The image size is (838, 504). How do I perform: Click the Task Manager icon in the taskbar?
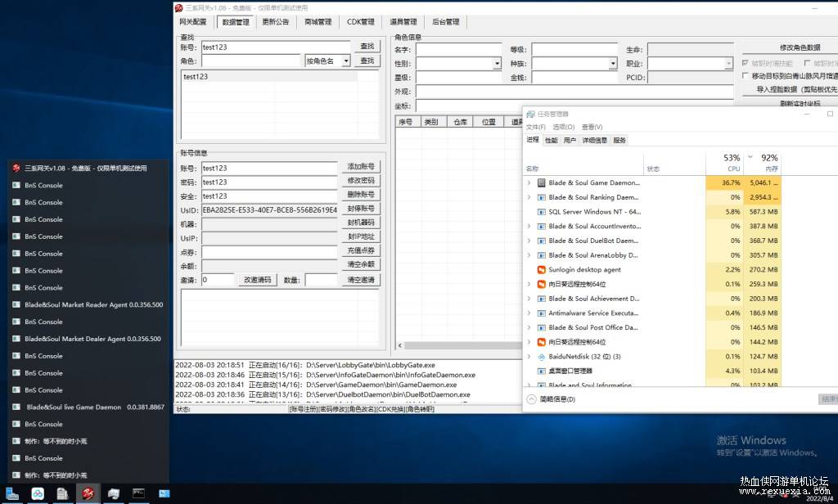(x=113, y=493)
